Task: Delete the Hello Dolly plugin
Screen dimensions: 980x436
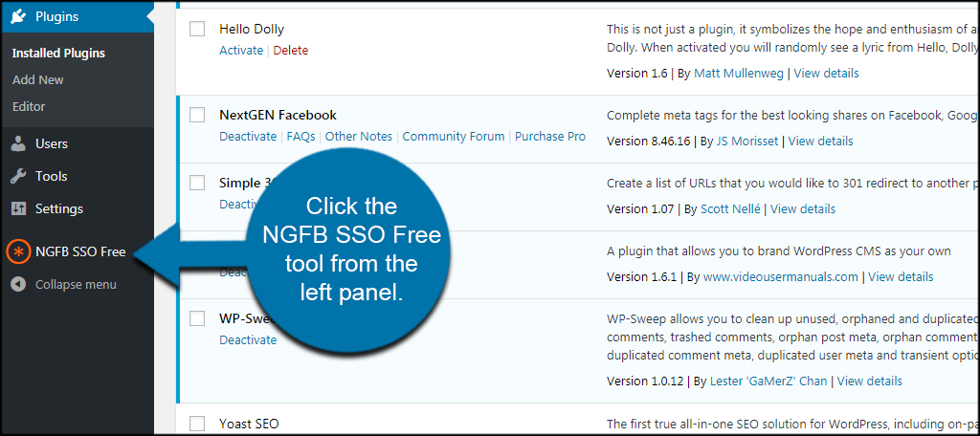Action: [291, 51]
